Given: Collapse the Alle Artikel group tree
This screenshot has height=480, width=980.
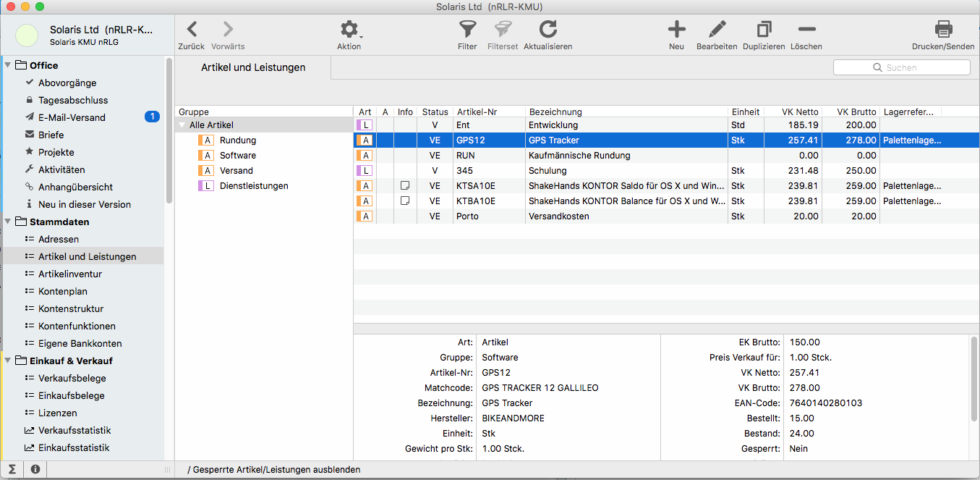Looking at the screenshot, I should pos(182,125).
